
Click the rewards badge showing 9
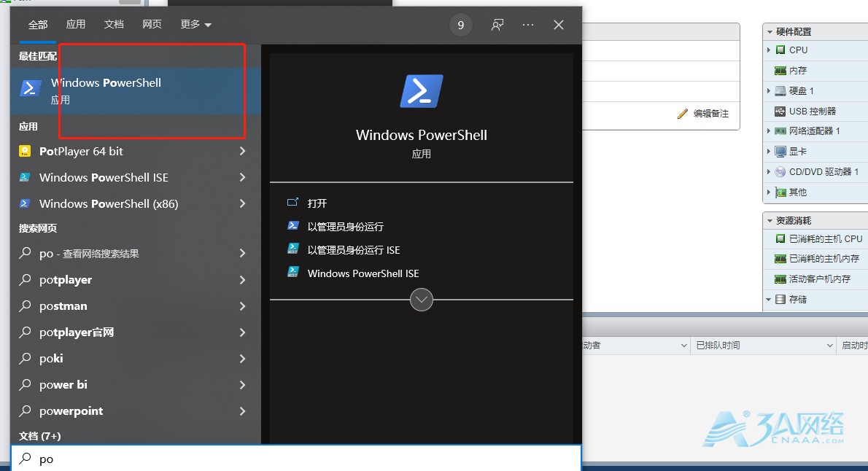[x=460, y=25]
